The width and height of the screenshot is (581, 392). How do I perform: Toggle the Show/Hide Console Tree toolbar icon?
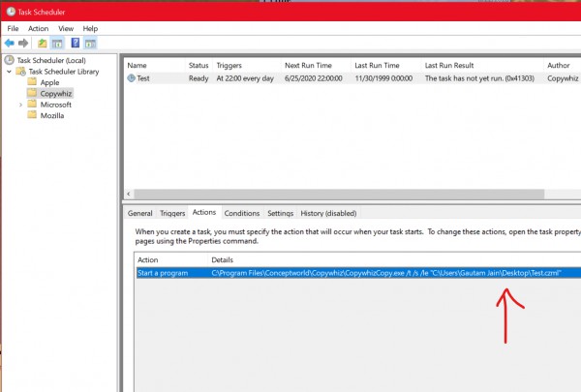[57, 44]
